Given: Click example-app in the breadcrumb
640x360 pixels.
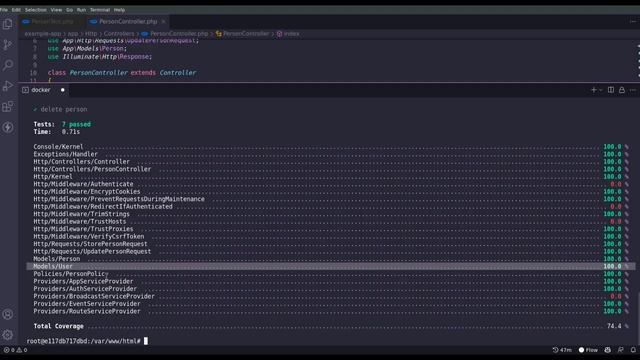Looking at the screenshot, I should (43, 34).
